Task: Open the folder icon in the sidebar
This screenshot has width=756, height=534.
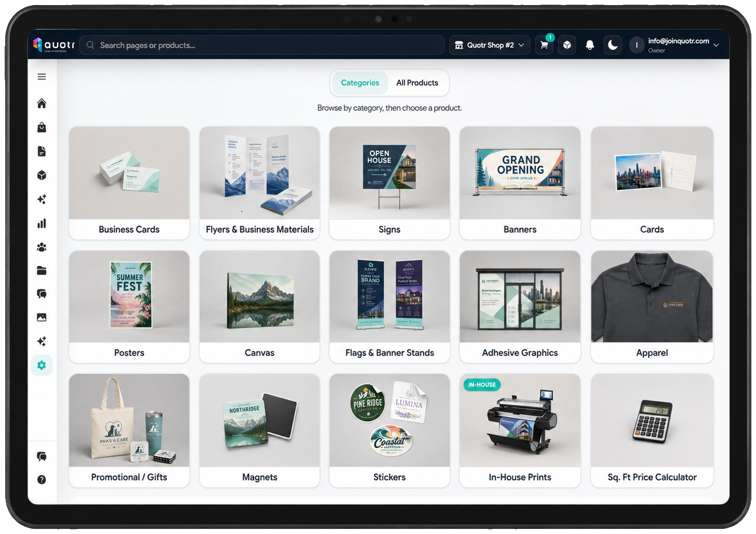Action: [41, 271]
